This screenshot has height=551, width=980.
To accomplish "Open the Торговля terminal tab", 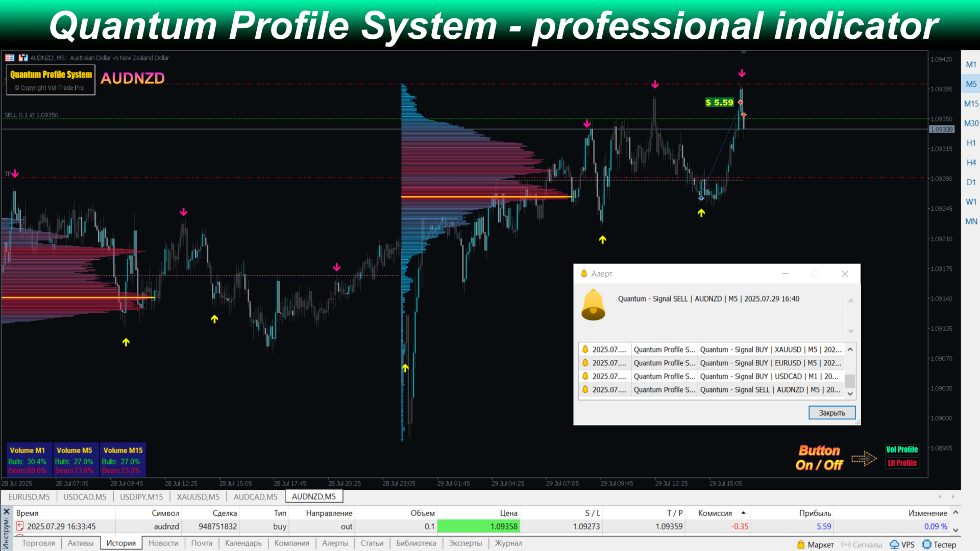I will [x=38, y=543].
